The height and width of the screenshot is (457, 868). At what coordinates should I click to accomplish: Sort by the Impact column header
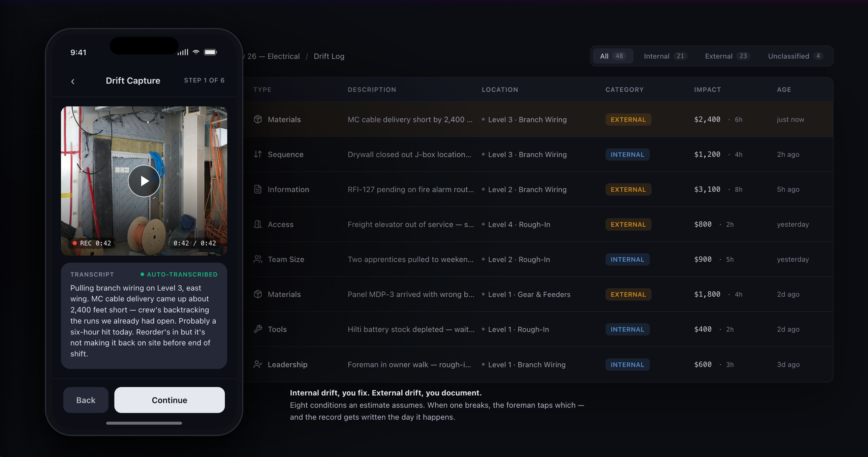707,90
